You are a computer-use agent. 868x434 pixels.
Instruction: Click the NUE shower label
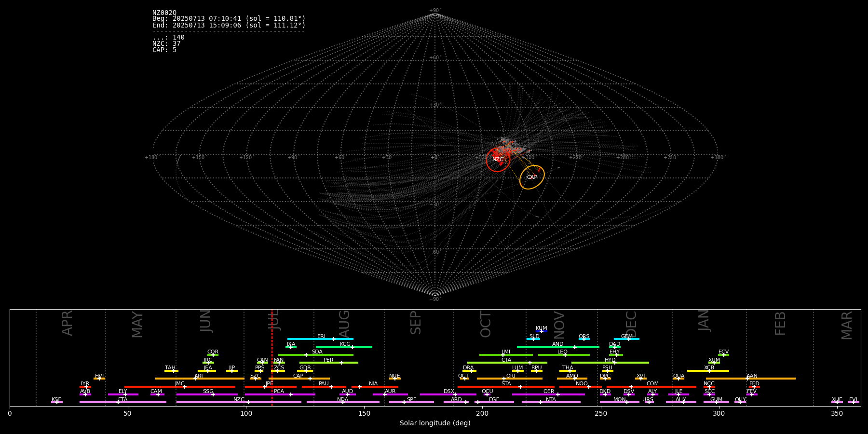tap(394, 376)
